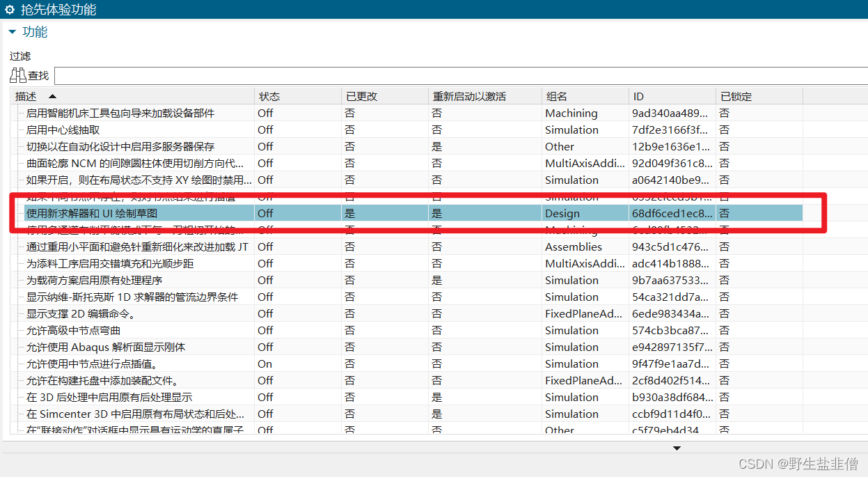Screen dimensions: 868x477
Task: Click the Design group name cell
Action: pos(562,213)
